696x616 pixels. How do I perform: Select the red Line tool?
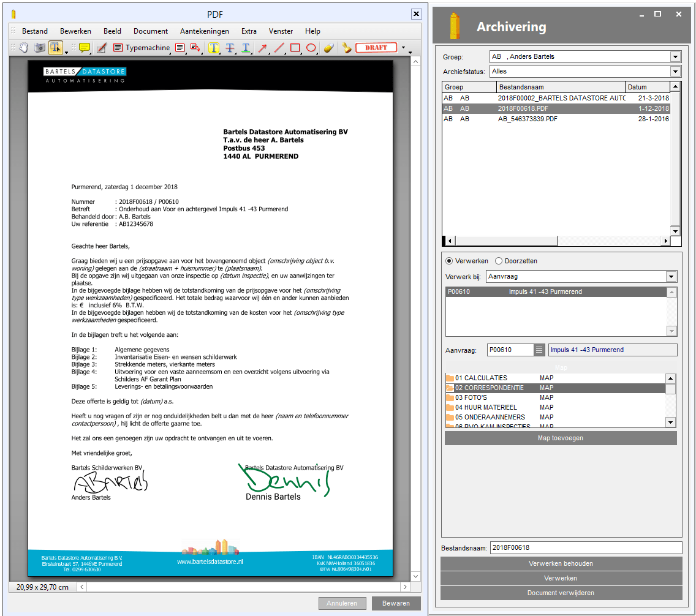(x=279, y=47)
